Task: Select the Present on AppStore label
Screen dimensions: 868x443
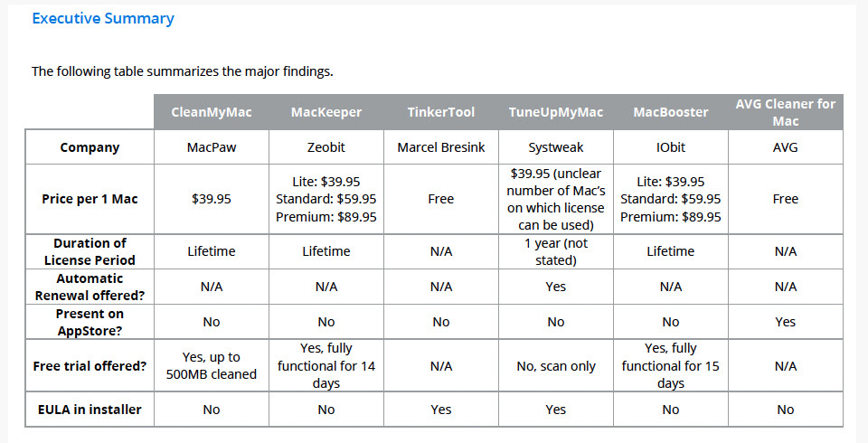Action: (x=90, y=322)
